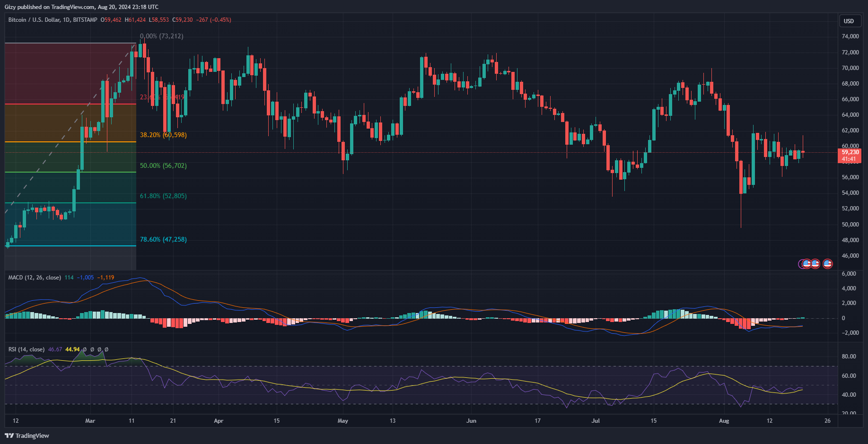This screenshot has height=444, width=868.
Task: Click the Mar date label on time axis
Action: (90, 421)
